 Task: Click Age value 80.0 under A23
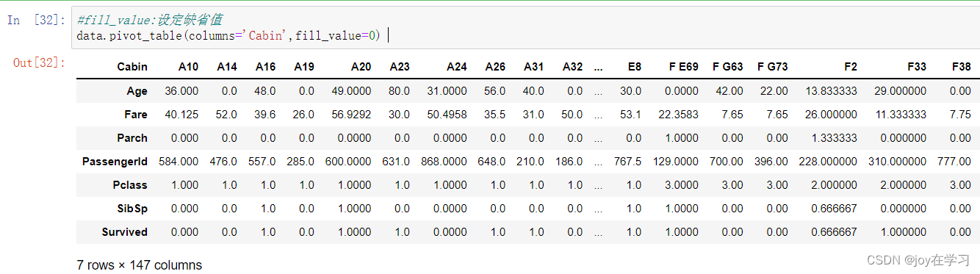400,91
